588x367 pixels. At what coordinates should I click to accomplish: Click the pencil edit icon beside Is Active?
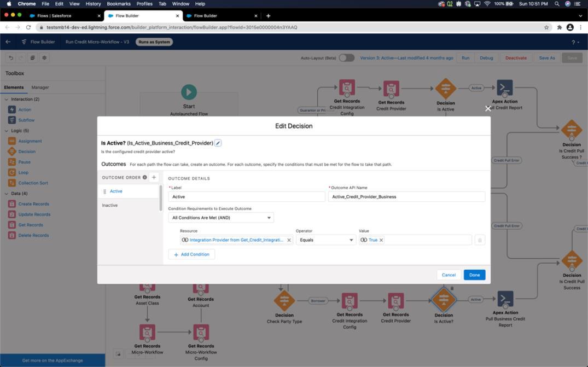(x=218, y=143)
